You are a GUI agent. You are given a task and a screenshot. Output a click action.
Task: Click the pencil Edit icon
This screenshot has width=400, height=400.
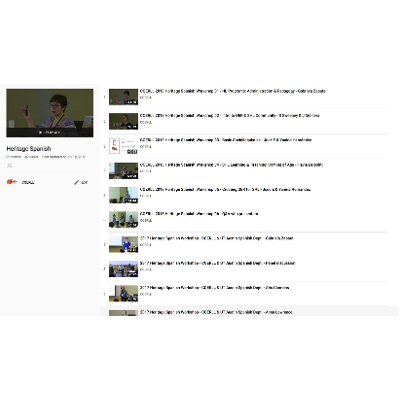(76, 182)
